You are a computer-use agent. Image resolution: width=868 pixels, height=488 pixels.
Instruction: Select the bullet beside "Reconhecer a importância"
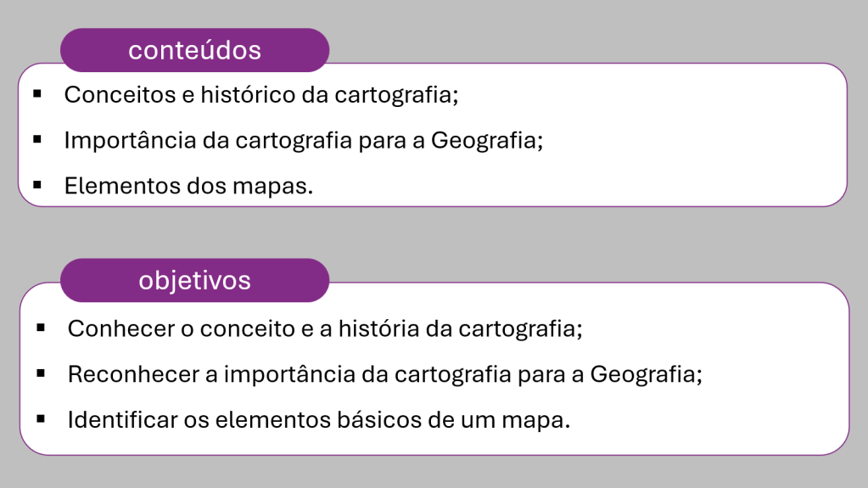(x=42, y=372)
